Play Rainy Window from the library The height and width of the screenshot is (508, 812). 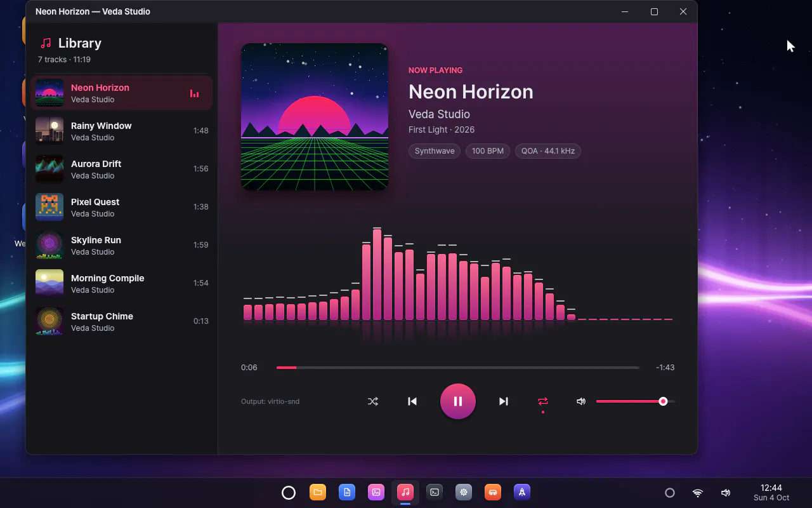click(x=121, y=131)
